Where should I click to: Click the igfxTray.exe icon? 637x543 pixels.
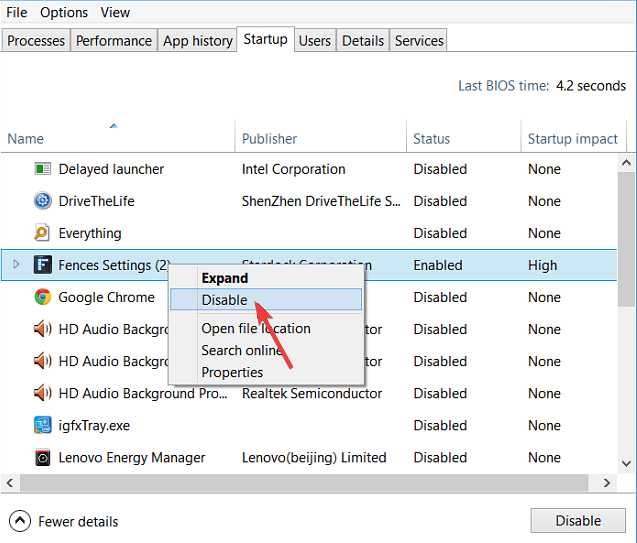pos(43,425)
